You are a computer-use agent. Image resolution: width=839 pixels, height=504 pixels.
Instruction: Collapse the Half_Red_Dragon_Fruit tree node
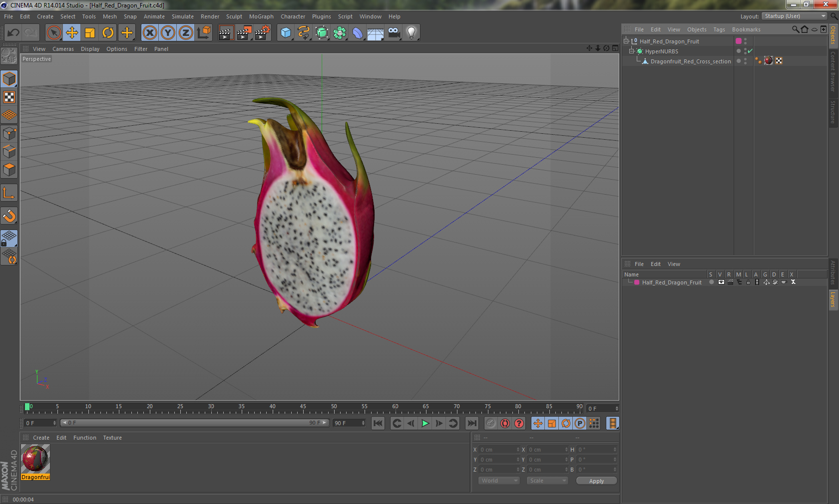click(x=626, y=41)
